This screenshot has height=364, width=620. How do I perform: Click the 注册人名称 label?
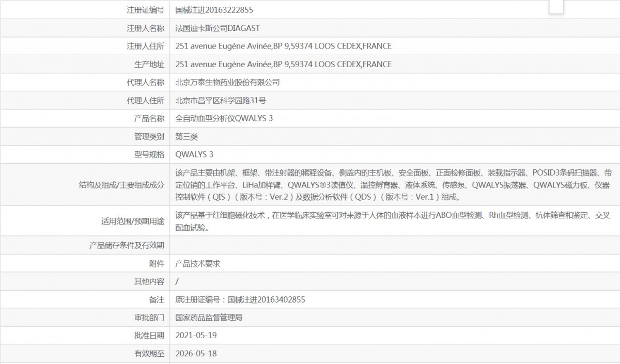pos(146,28)
